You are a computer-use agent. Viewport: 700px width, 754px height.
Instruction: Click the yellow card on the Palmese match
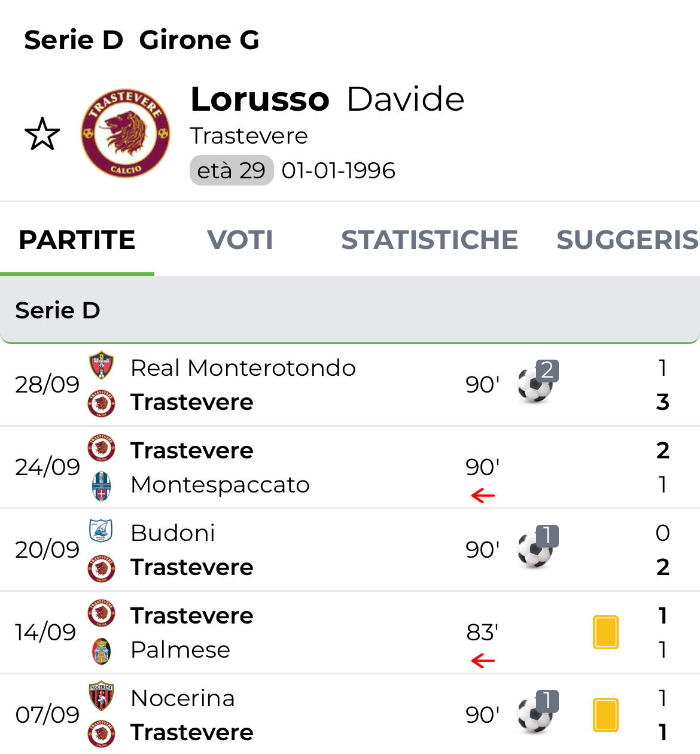[605, 632]
